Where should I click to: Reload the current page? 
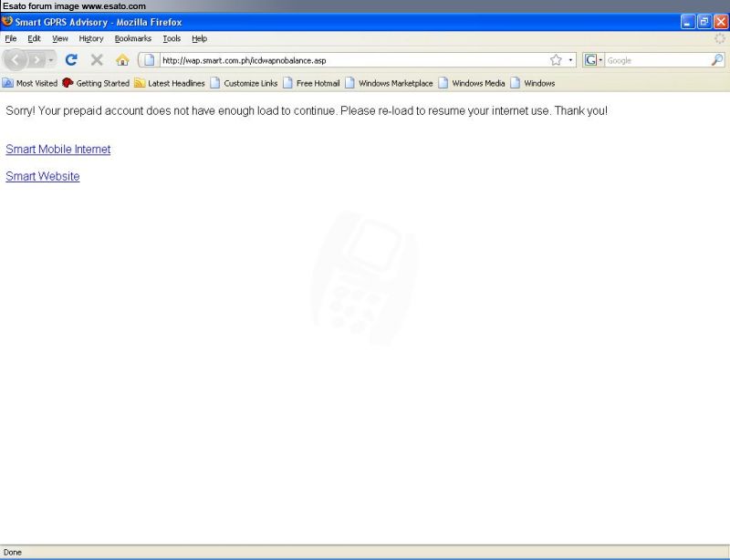pos(71,59)
